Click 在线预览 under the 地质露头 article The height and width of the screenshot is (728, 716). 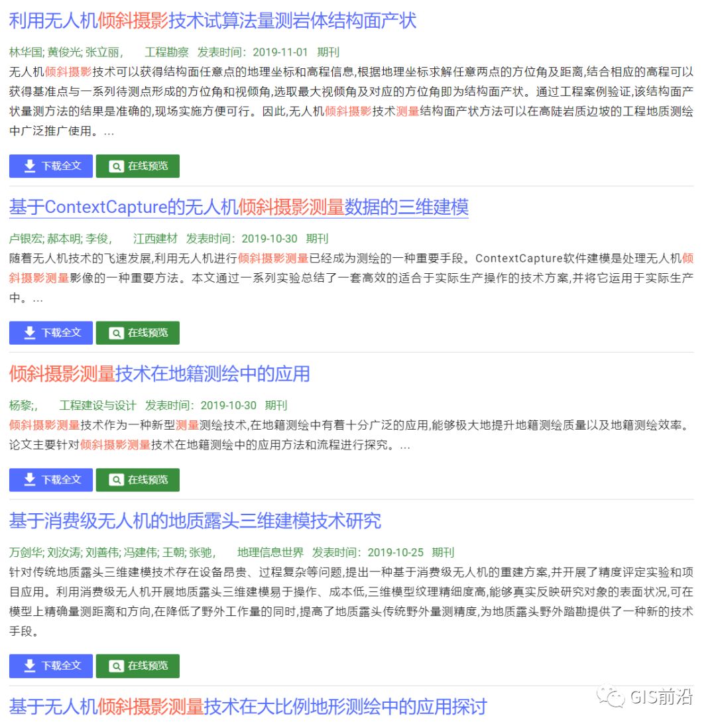click(x=137, y=666)
